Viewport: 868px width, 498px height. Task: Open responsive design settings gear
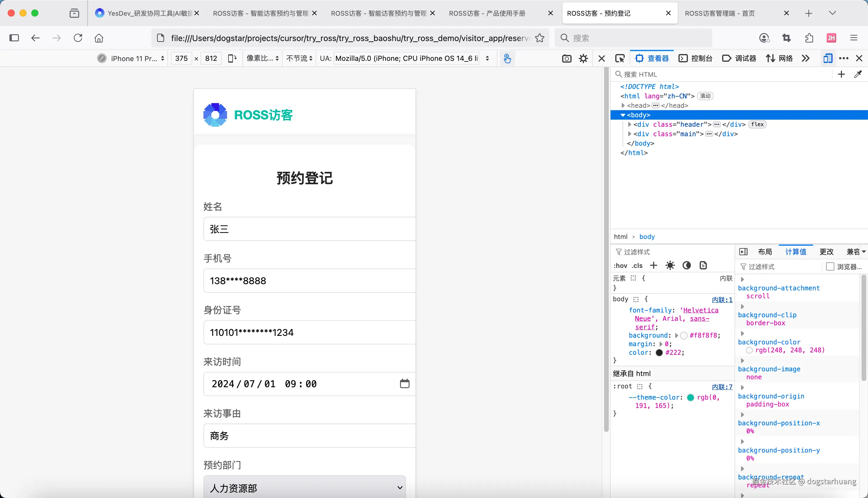(583, 58)
